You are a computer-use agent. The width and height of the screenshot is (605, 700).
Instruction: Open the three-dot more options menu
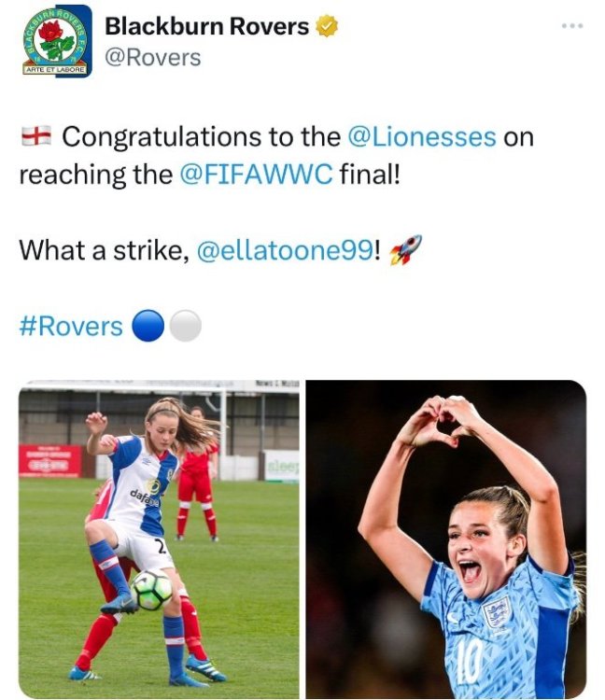[571, 25]
